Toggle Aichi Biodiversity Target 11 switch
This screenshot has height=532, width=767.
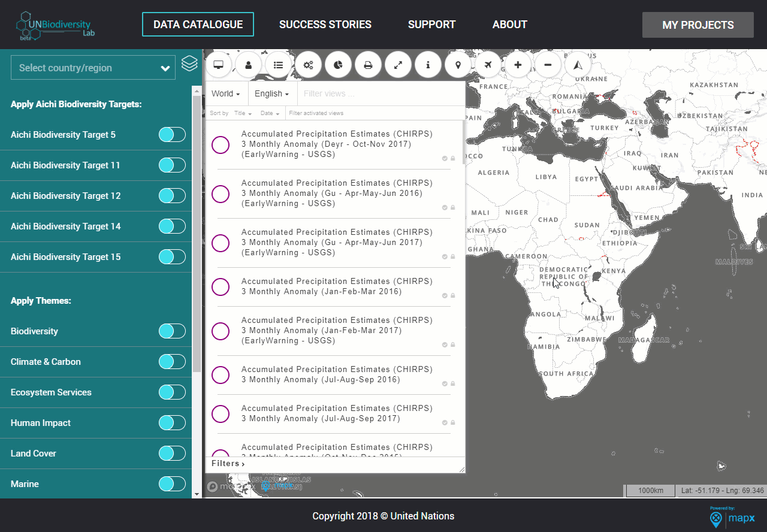172,165
